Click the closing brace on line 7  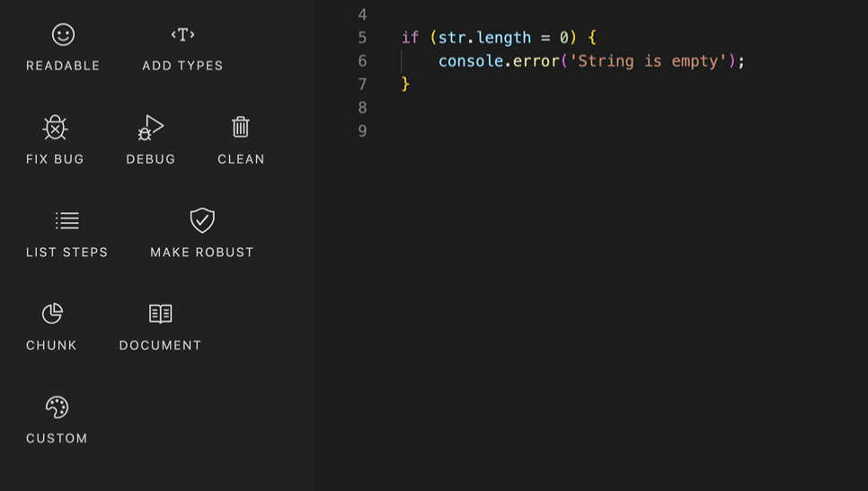click(x=405, y=85)
